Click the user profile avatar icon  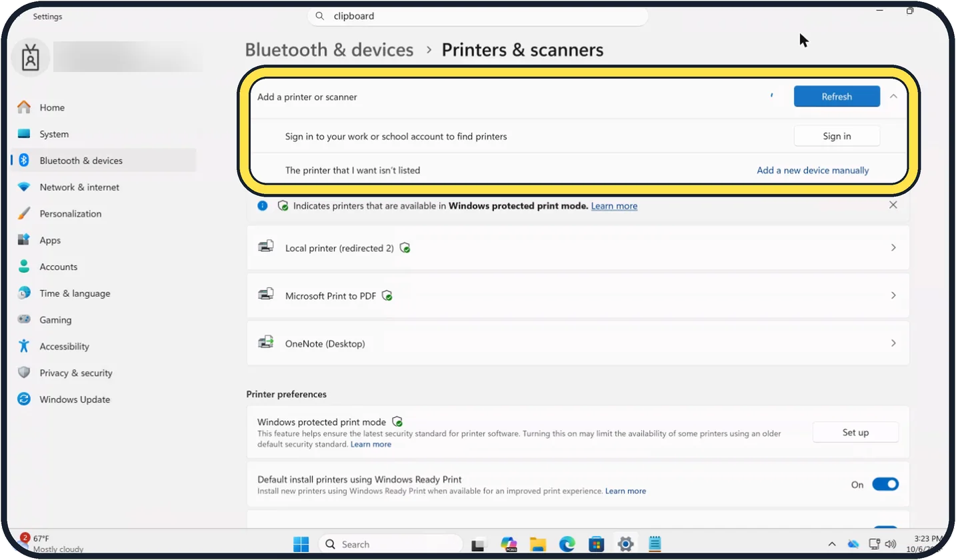31,59
